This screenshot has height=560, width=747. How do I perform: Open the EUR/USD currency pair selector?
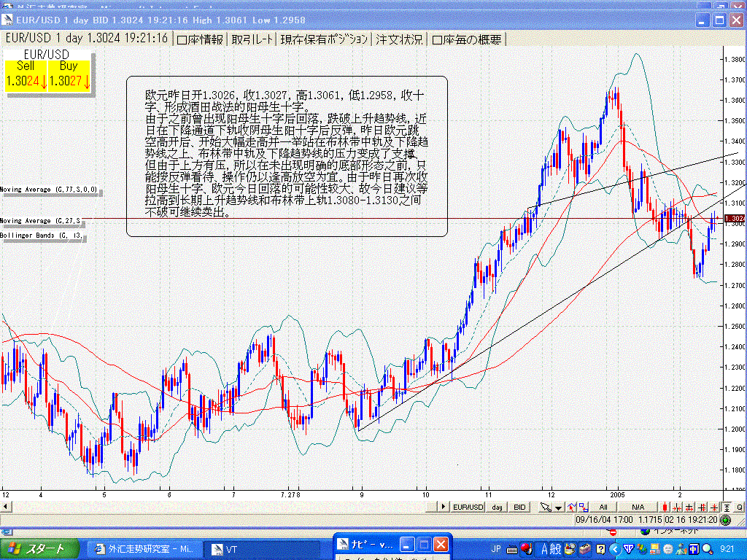[x=470, y=506]
